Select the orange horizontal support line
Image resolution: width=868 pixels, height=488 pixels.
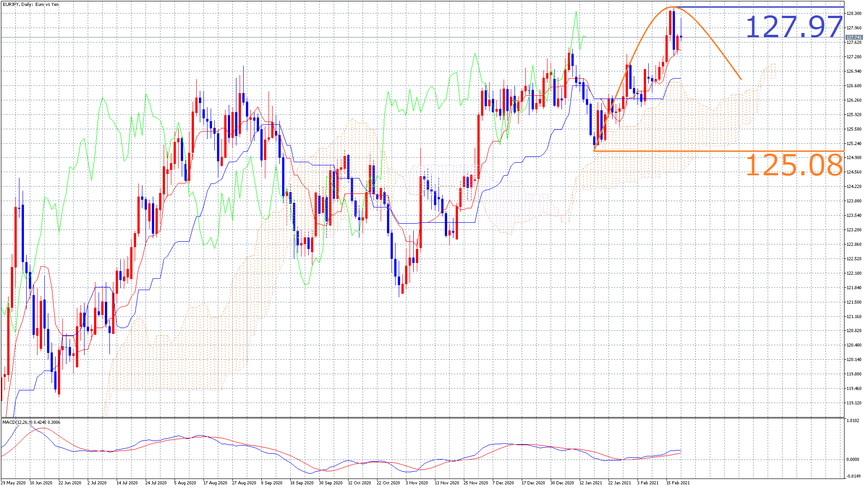click(x=719, y=151)
